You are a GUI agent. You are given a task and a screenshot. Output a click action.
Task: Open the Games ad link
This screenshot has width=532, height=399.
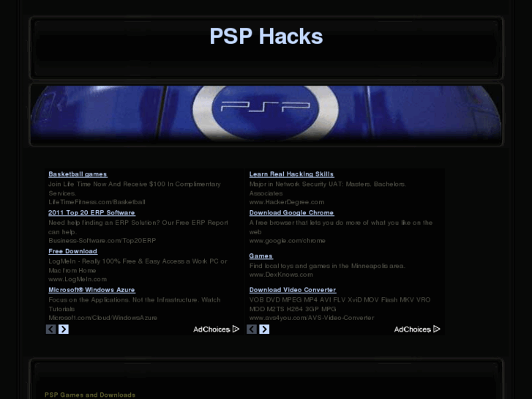(261, 256)
